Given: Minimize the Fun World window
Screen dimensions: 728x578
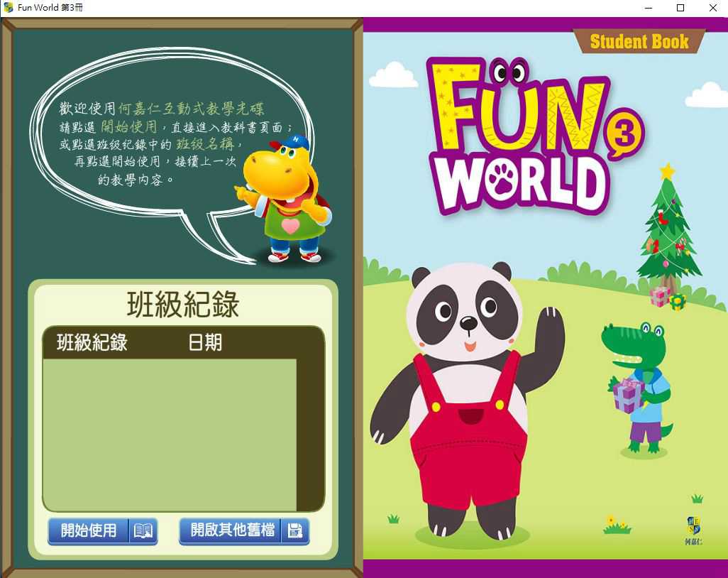Looking at the screenshot, I should tap(649, 8).
